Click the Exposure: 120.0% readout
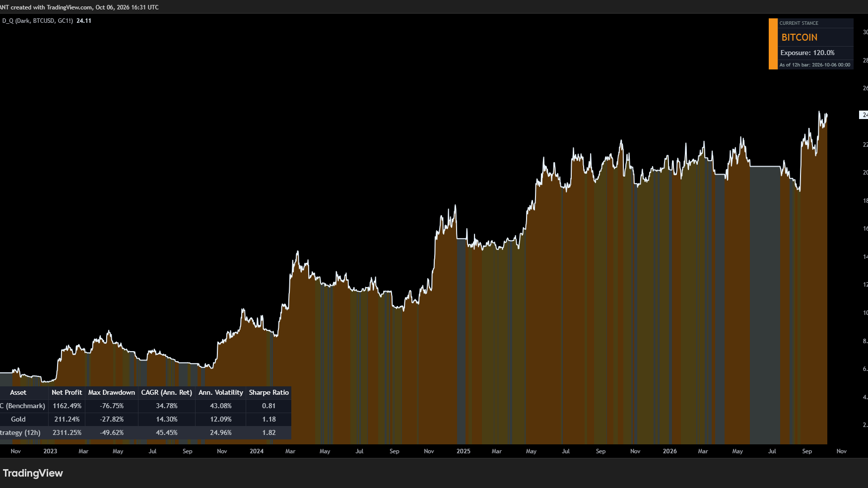The width and height of the screenshot is (868, 488). (807, 53)
